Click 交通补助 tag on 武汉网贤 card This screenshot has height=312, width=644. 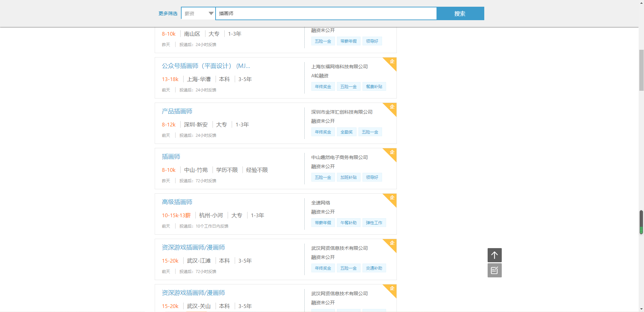374,268
